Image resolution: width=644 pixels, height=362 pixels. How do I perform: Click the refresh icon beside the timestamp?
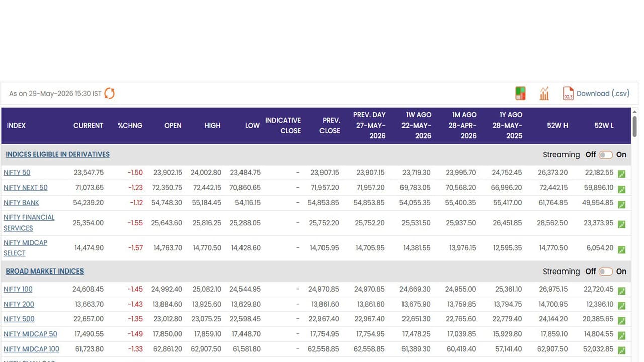pos(109,94)
